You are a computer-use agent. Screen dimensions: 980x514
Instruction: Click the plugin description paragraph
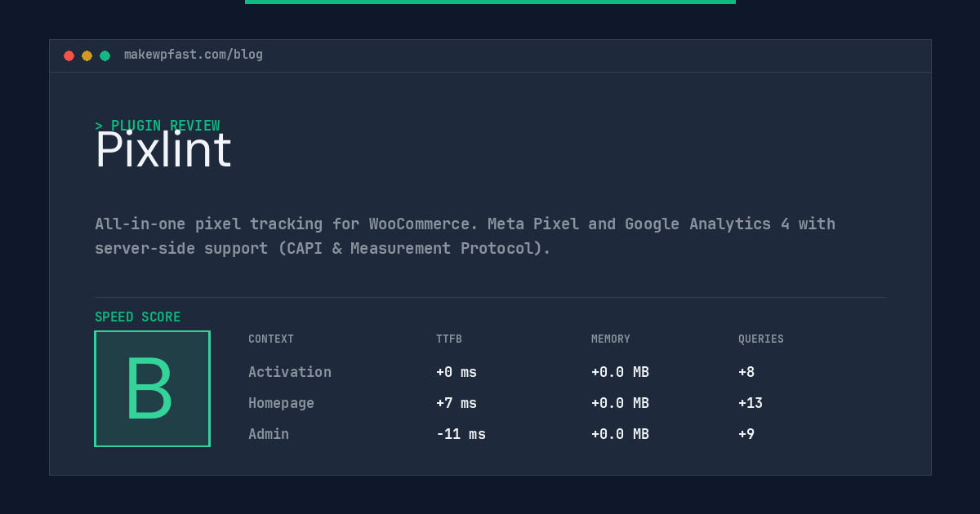click(465, 236)
